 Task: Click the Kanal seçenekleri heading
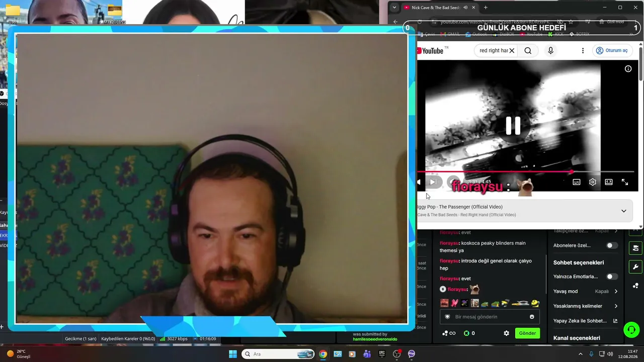(577, 338)
